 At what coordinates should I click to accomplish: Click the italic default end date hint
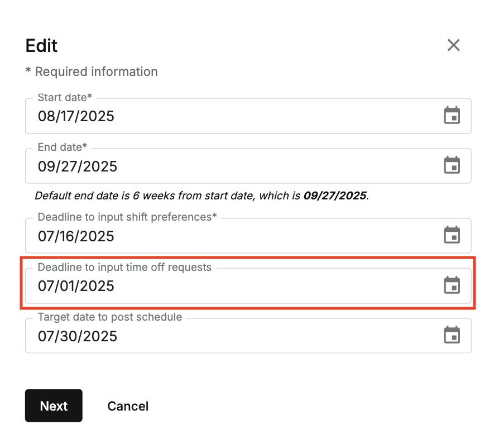click(x=167, y=196)
